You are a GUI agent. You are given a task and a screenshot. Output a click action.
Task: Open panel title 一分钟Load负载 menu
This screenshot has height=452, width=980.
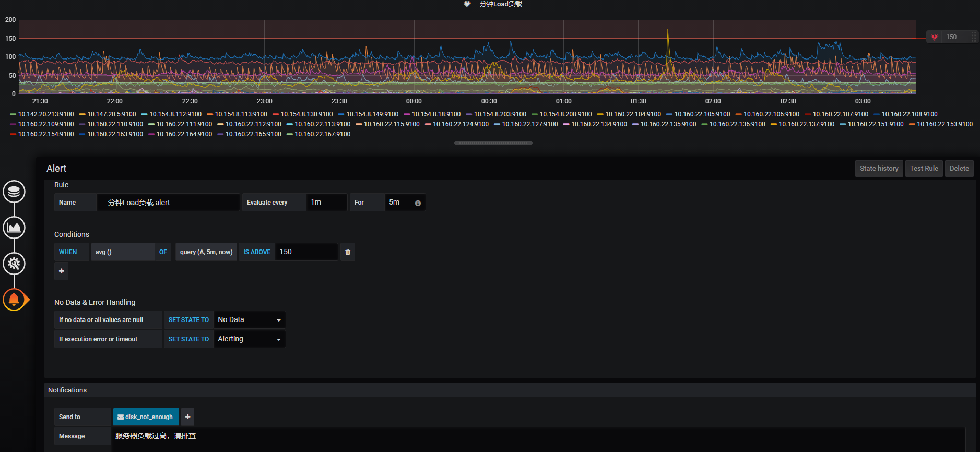point(498,4)
